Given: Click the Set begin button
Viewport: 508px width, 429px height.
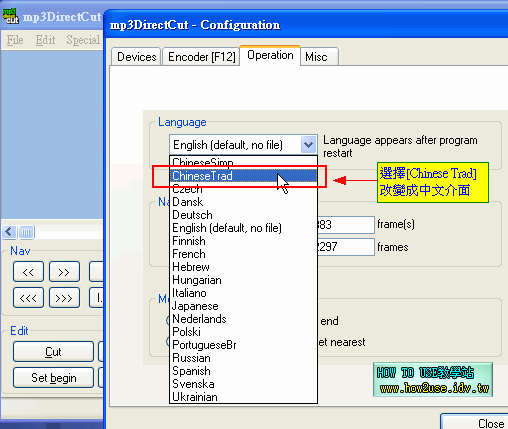Looking at the screenshot, I should coord(53,378).
